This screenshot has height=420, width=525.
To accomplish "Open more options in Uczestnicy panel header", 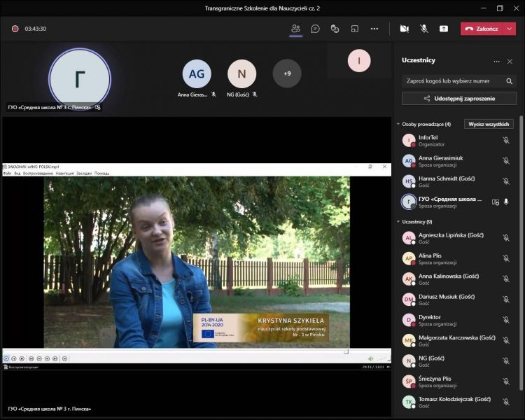I will point(496,61).
